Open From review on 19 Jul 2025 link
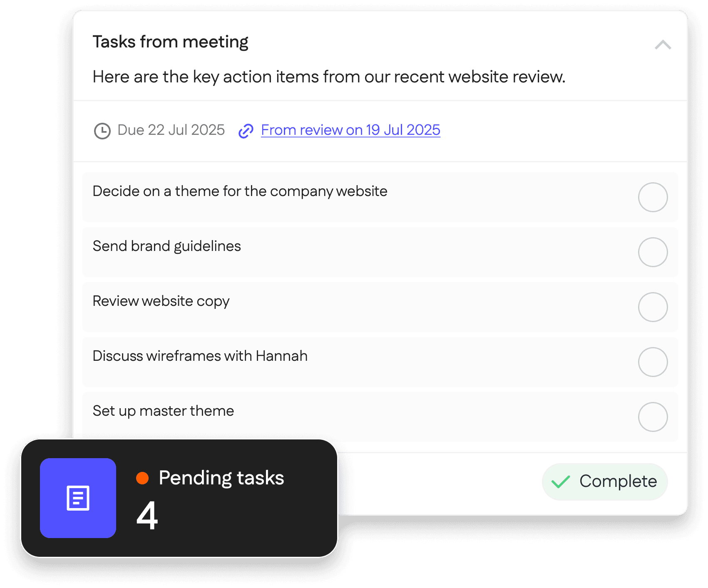708x588 pixels. point(350,130)
